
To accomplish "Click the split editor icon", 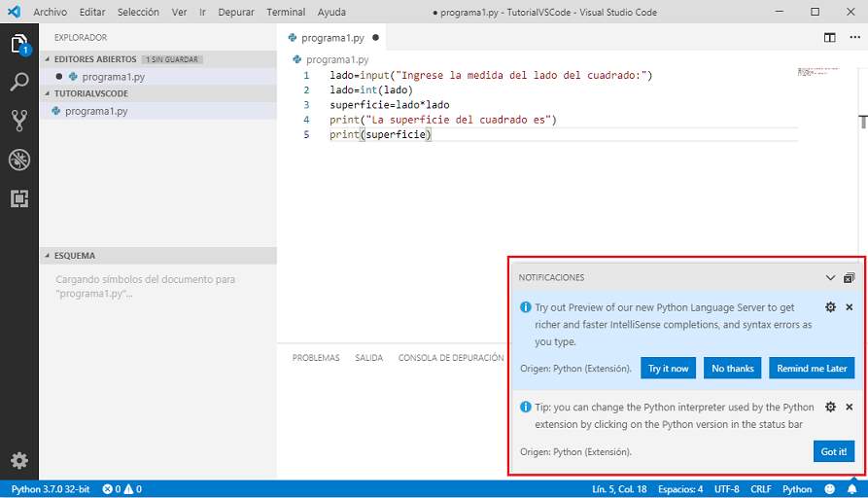I will pyautogui.click(x=829, y=38).
